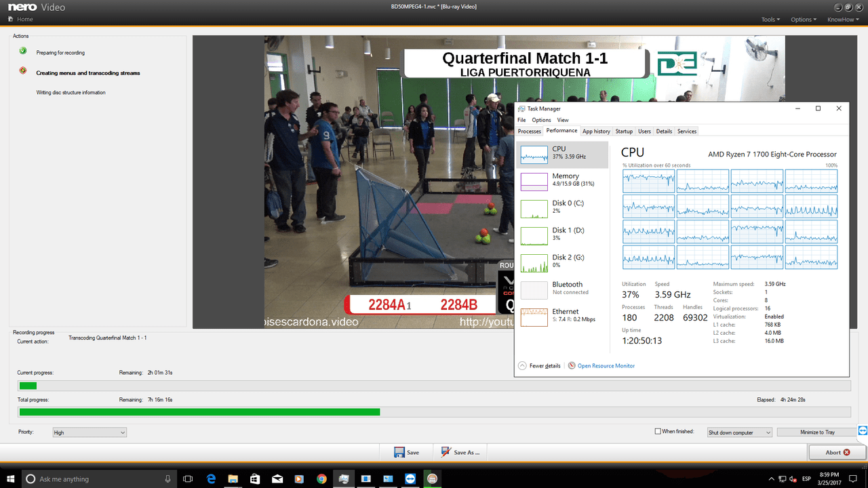Open Google Chrome from the taskbar
The height and width of the screenshot is (488, 868).
click(x=321, y=479)
